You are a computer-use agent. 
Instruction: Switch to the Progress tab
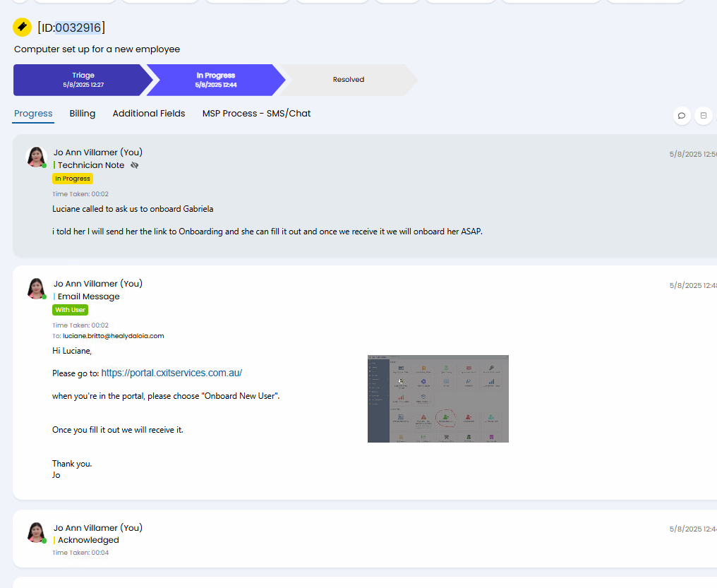click(33, 114)
